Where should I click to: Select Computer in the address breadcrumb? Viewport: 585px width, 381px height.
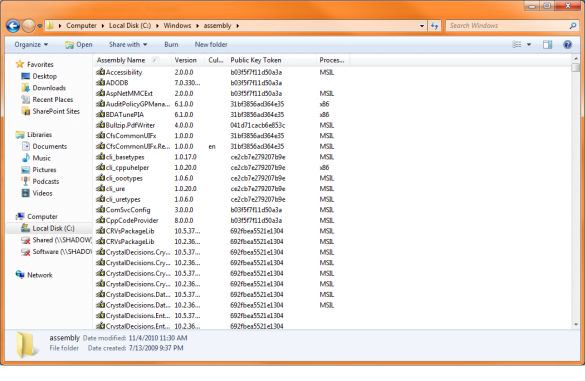coord(81,25)
